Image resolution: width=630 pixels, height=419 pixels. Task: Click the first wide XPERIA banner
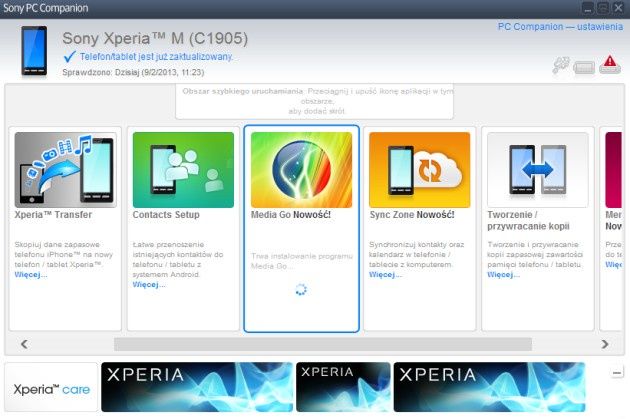click(x=197, y=387)
